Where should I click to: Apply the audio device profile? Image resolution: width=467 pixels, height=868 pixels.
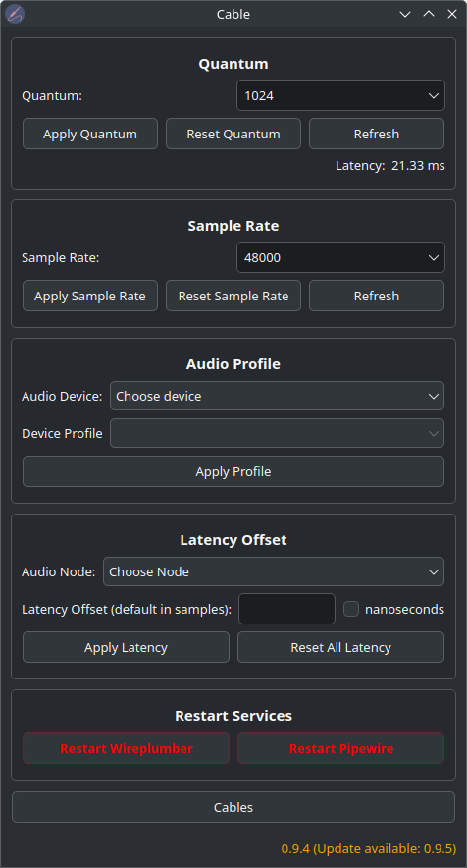(233, 471)
